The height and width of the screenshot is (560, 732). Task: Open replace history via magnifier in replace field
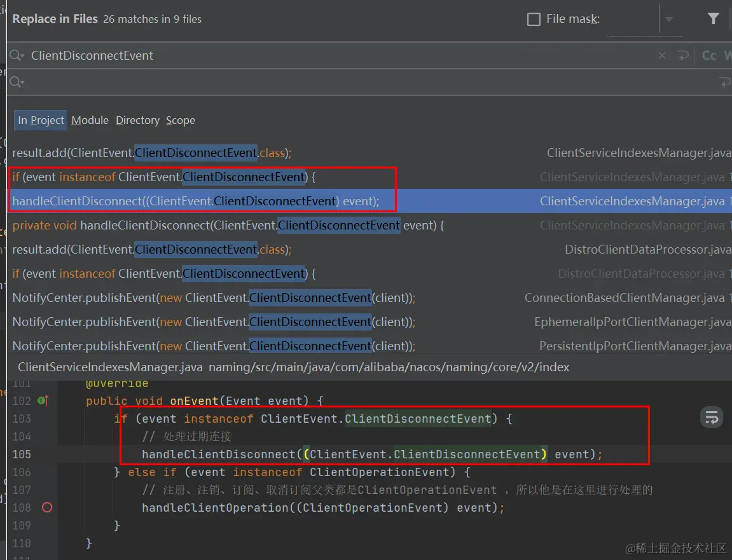[x=17, y=82]
